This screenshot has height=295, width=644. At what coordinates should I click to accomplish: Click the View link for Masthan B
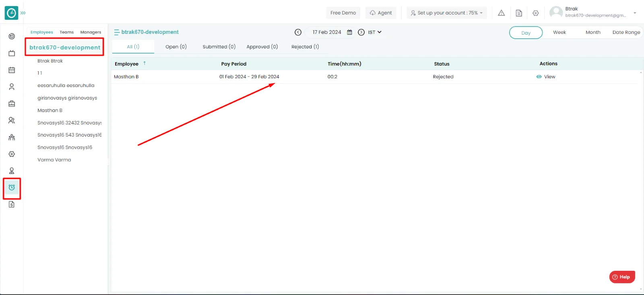(549, 77)
